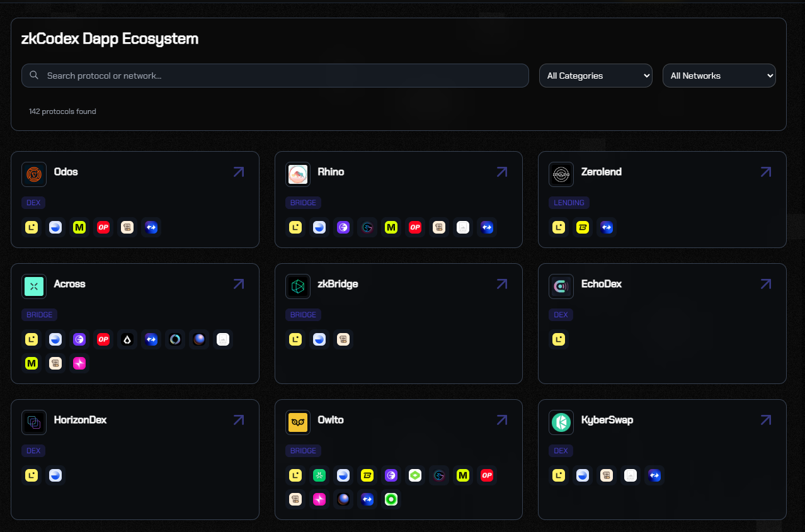Click the DEX tag on Odos
805x532 pixels.
pos(33,203)
